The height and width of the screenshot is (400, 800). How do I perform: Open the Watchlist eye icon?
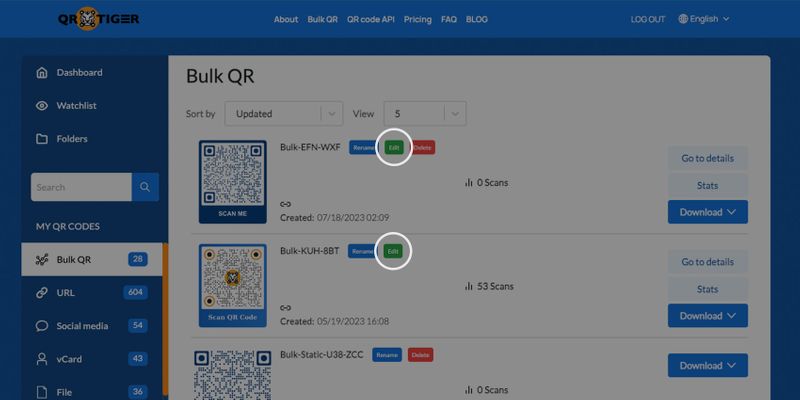(x=42, y=106)
